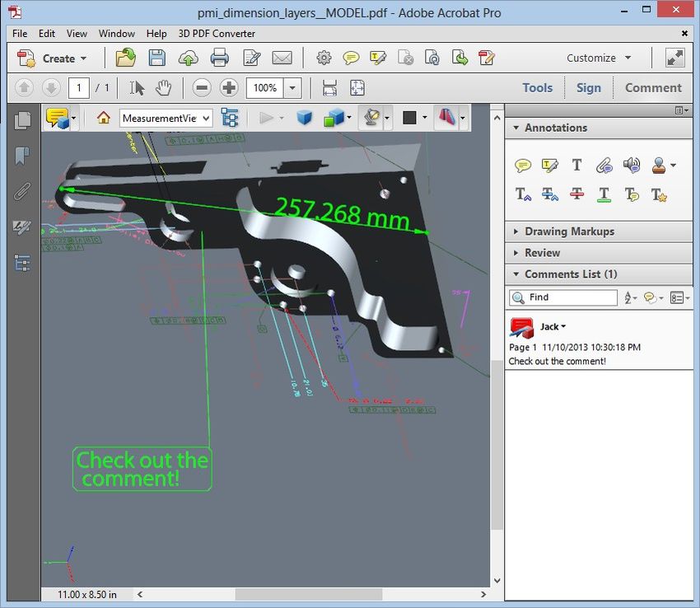
Task: Send file by clicking the envelope icon
Action: click(282, 58)
